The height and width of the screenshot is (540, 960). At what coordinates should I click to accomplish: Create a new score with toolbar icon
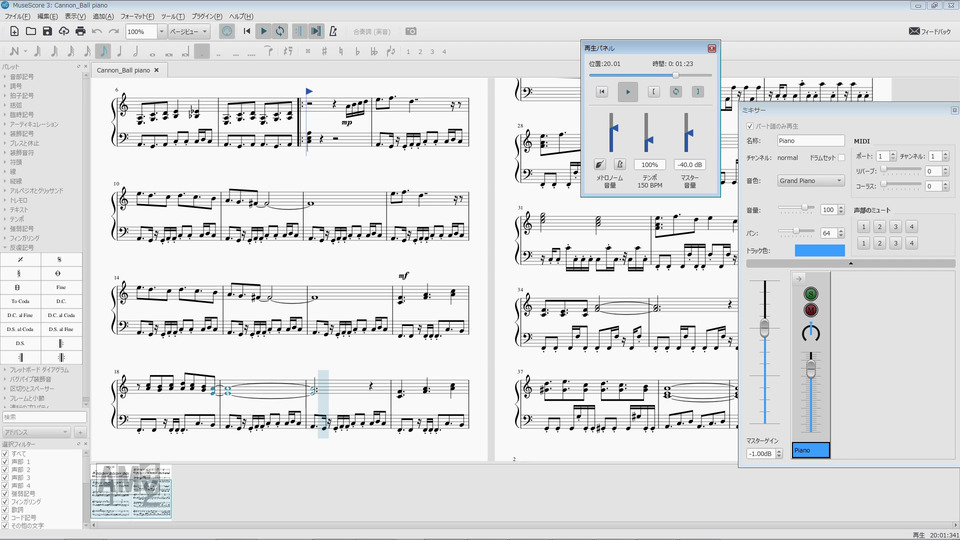coord(14,31)
